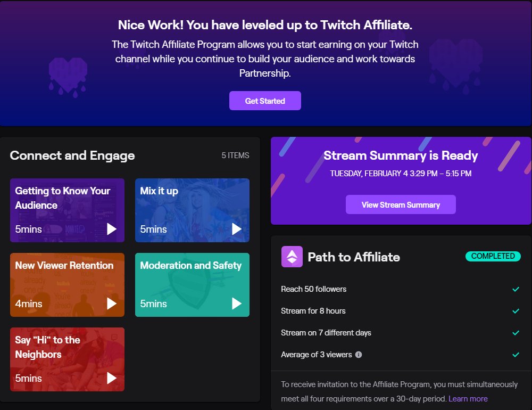
Task: Click checkmark for Average of 3 viewers
Action: 516,355
